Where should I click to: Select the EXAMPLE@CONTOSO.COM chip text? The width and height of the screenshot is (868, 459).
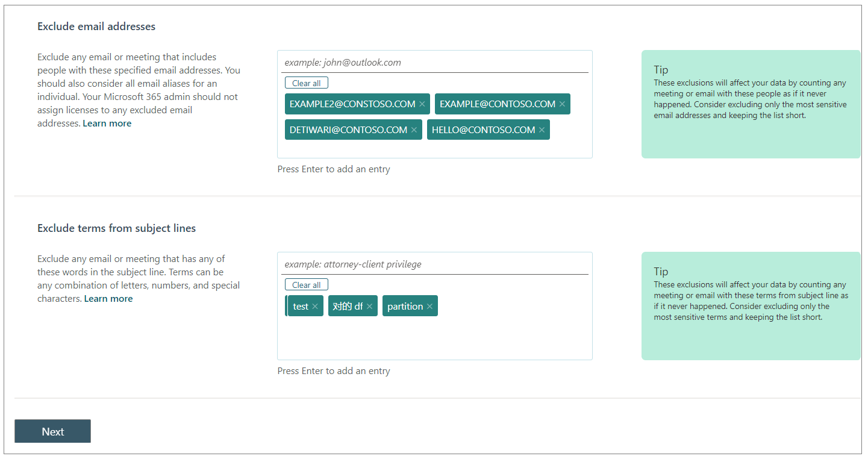coord(498,104)
